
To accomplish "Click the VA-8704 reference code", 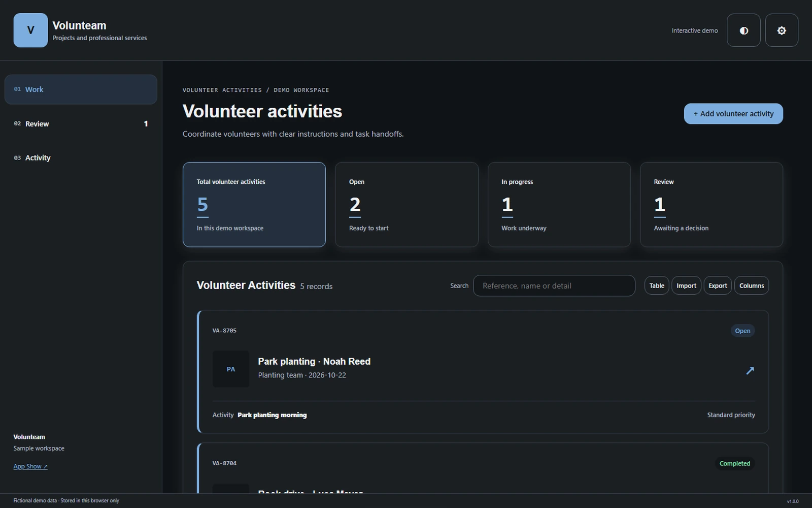I will pyautogui.click(x=224, y=463).
